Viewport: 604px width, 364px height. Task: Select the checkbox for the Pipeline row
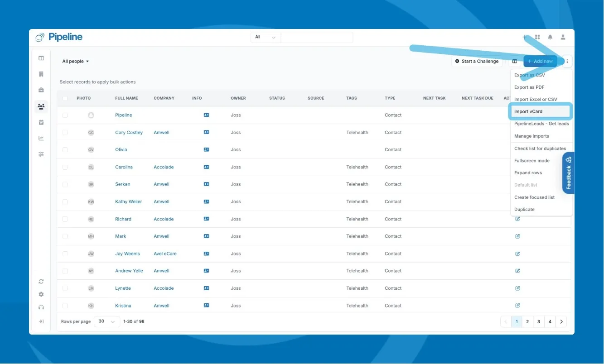click(65, 115)
